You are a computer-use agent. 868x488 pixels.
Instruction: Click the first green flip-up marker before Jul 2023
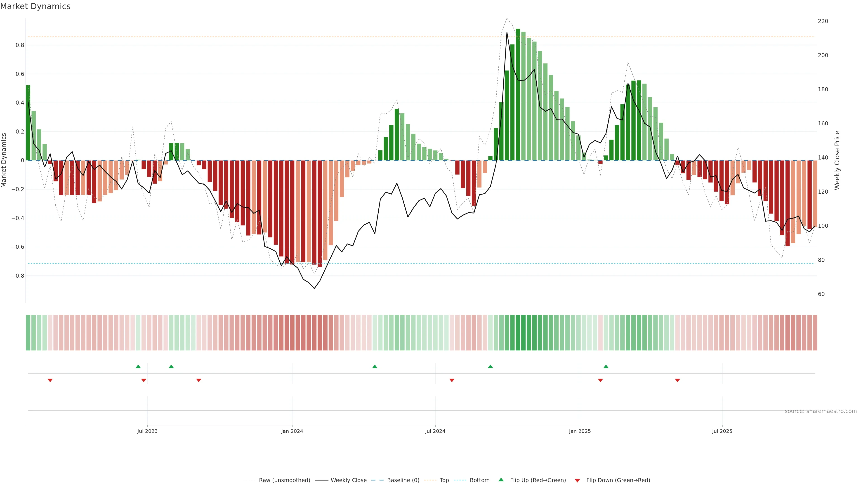(x=138, y=366)
